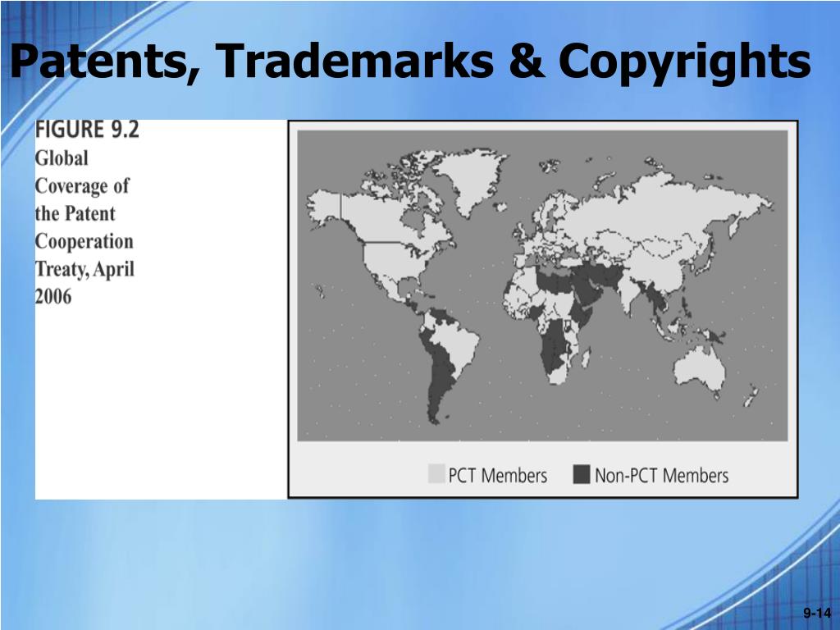Viewport: 840px width, 630px height.
Task: Click the caption line "Coverage of"
Action: 82,186
